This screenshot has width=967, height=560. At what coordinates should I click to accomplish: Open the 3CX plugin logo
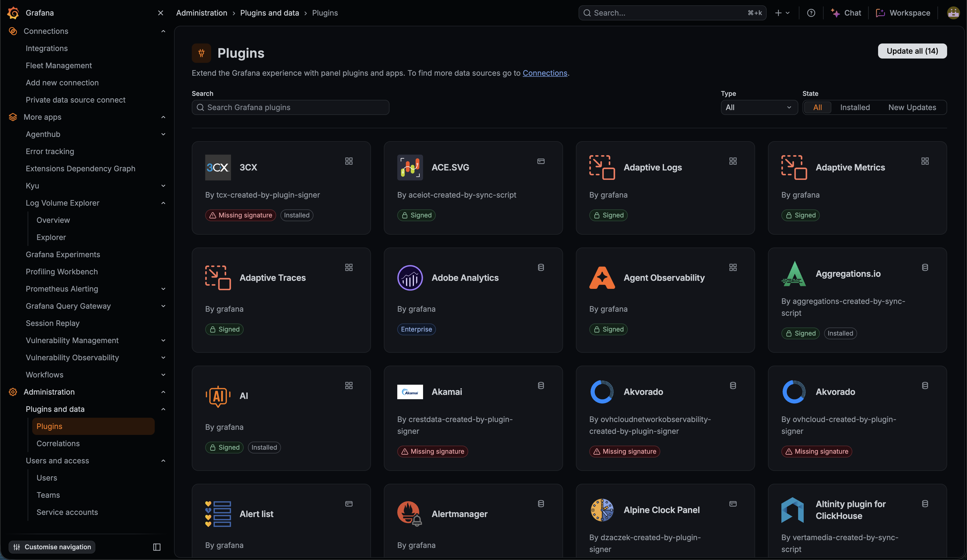click(x=218, y=168)
